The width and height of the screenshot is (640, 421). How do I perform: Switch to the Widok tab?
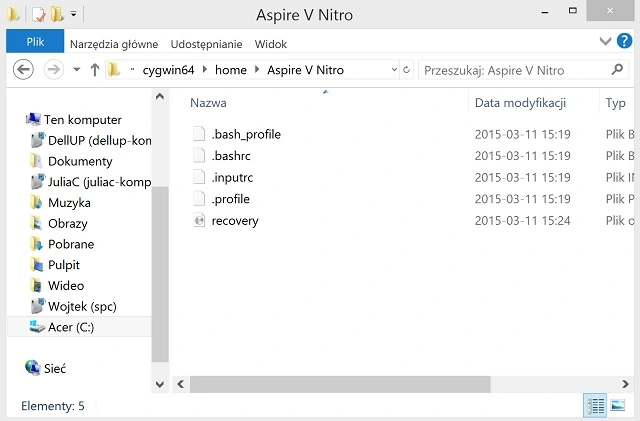[x=271, y=44]
